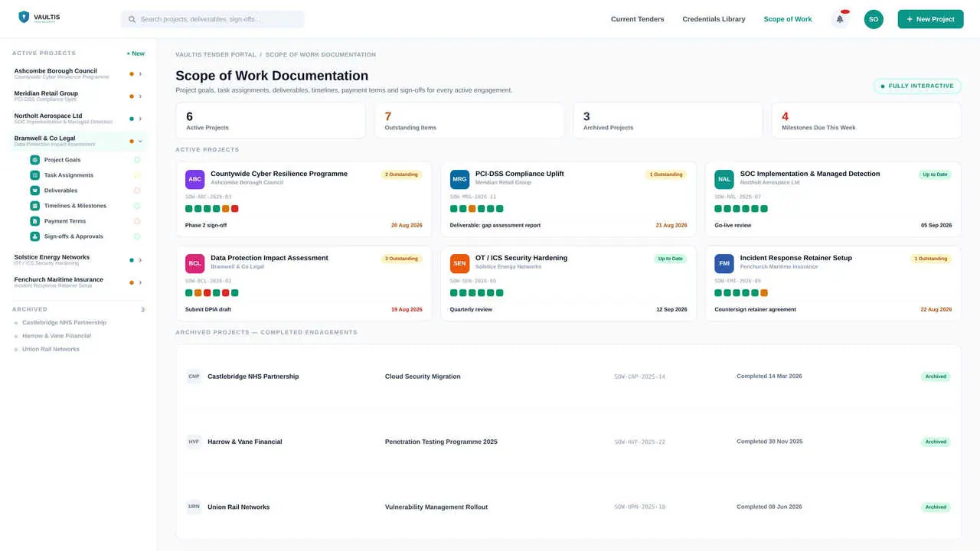This screenshot has height=551, width=980.
Task: Toggle the Project Goals status circle
Action: click(137, 160)
